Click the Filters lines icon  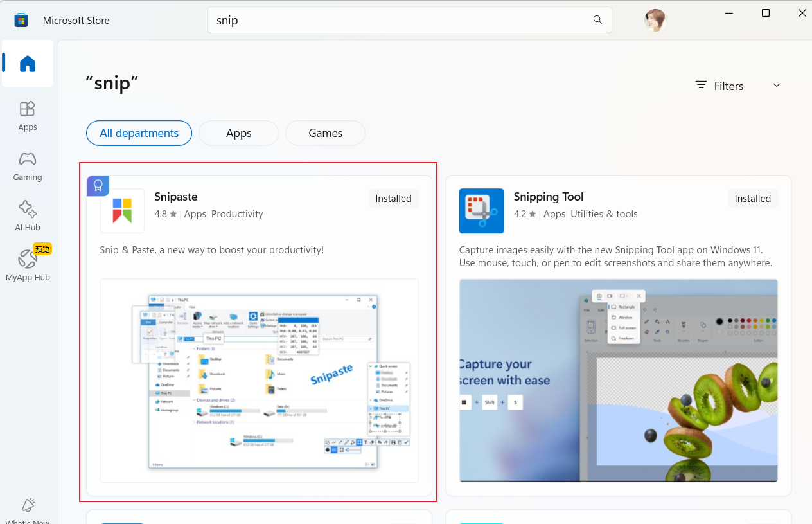[701, 86]
